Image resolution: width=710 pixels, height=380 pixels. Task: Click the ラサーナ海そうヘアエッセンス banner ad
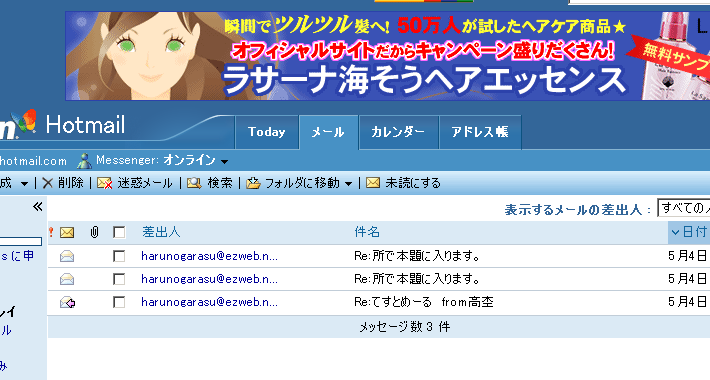click(x=388, y=56)
